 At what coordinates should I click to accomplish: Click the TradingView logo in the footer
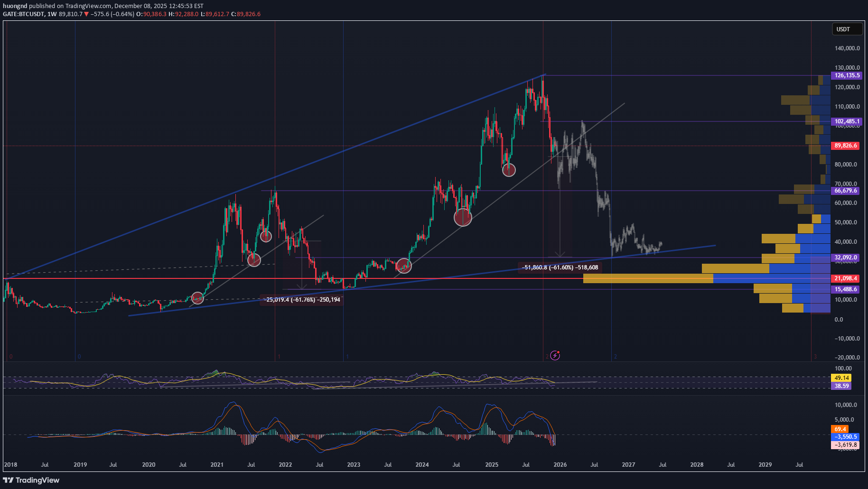(x=31, y=480)
